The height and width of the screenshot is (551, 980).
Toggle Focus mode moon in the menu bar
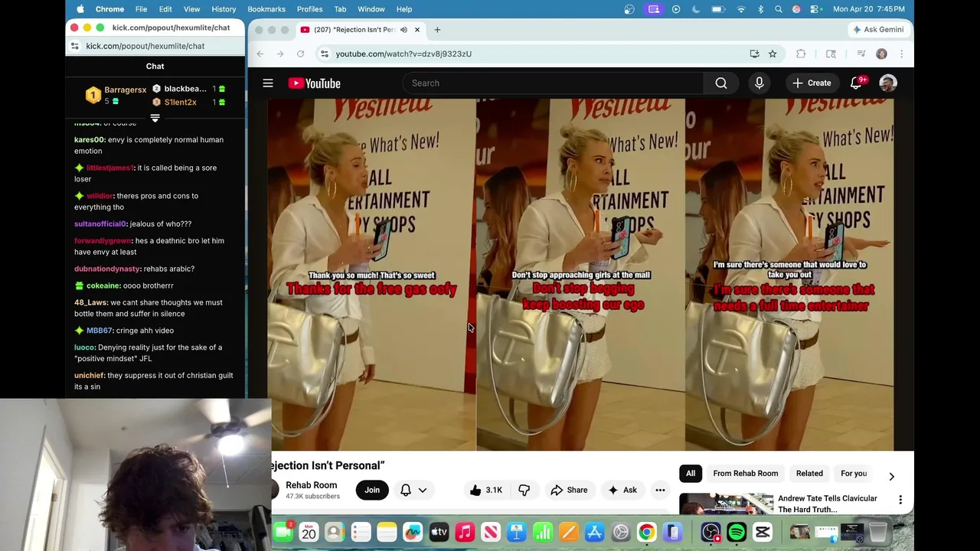(696, 9)
